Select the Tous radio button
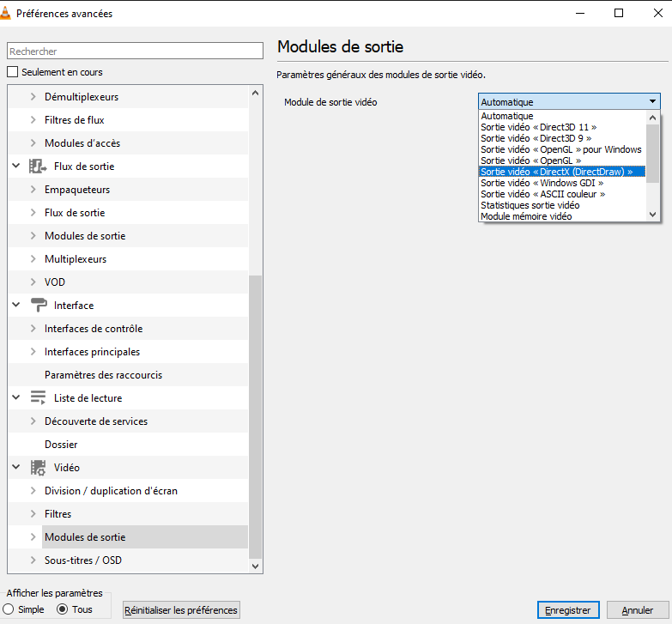Screen dimensions: 672x624 coord(62,609)
